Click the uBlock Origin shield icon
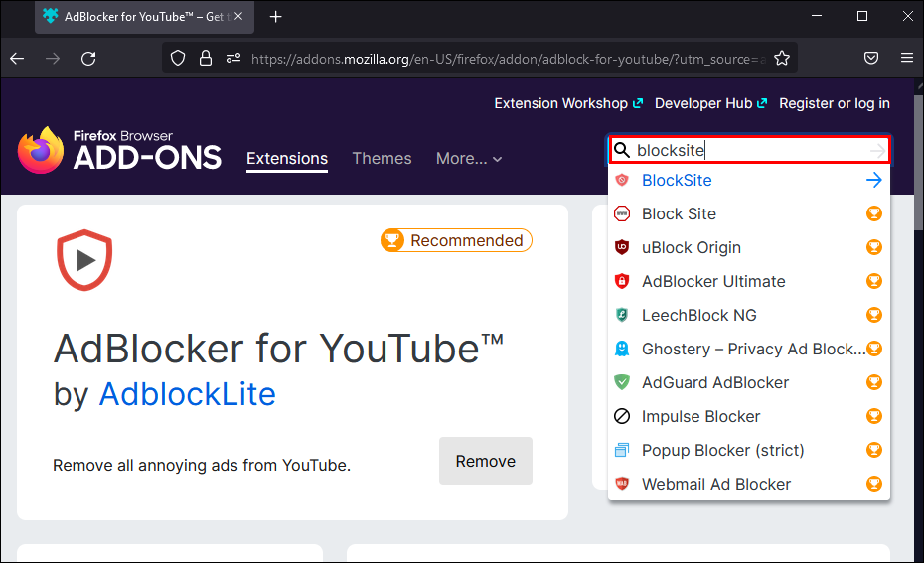The image size is (924, 563). (622, 247)
